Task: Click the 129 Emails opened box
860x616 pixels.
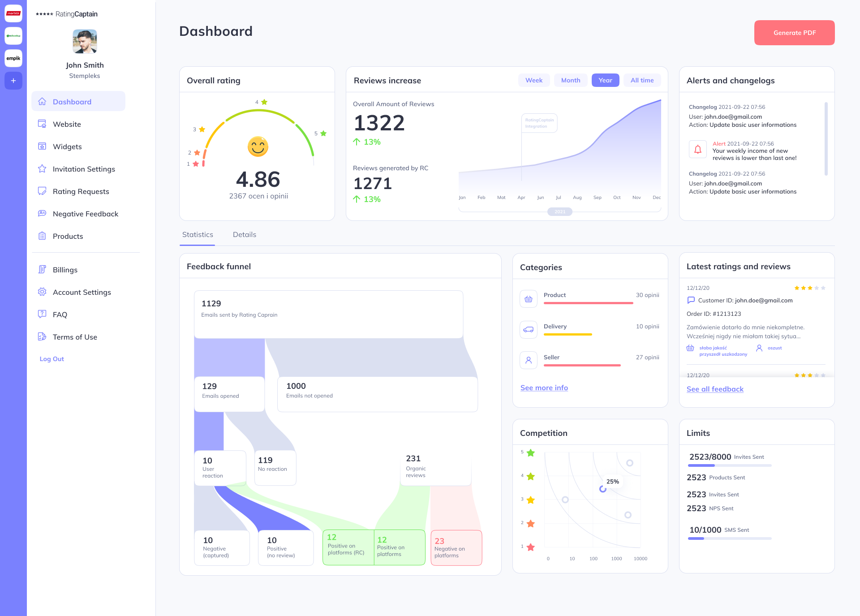Action: click(229, 394)
